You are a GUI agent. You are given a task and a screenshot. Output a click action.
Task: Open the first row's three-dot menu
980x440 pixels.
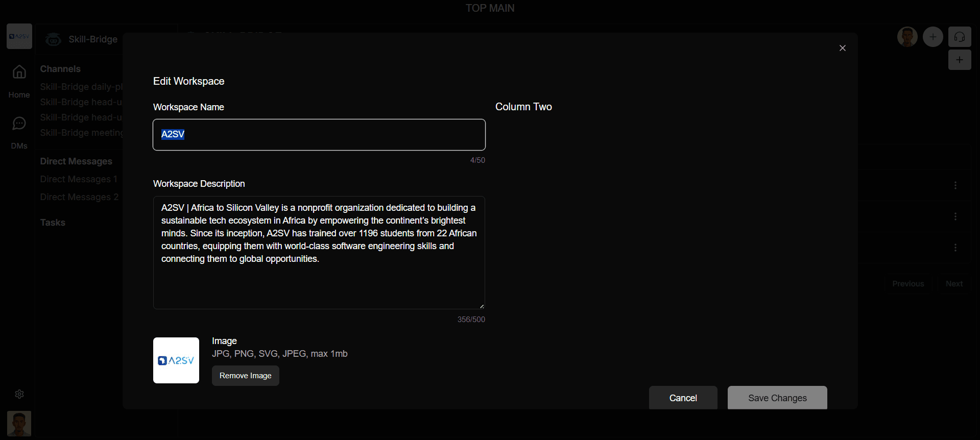955,185
